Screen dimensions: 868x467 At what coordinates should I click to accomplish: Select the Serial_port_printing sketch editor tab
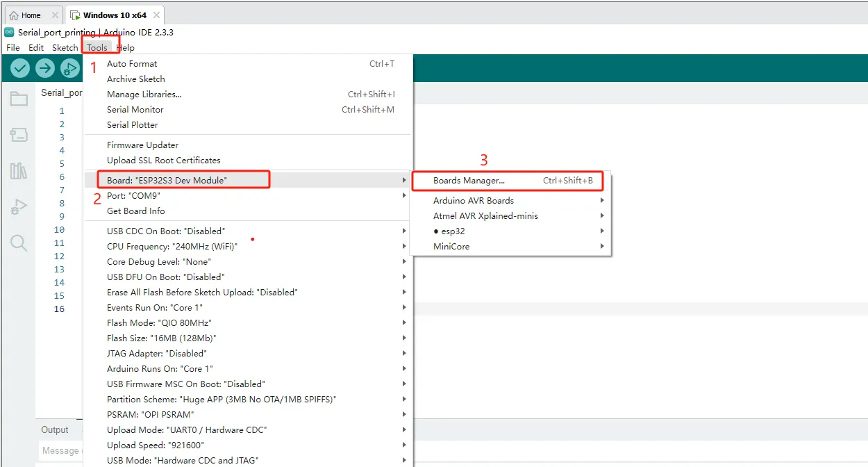pyautogui.click(x=61, y=92)
